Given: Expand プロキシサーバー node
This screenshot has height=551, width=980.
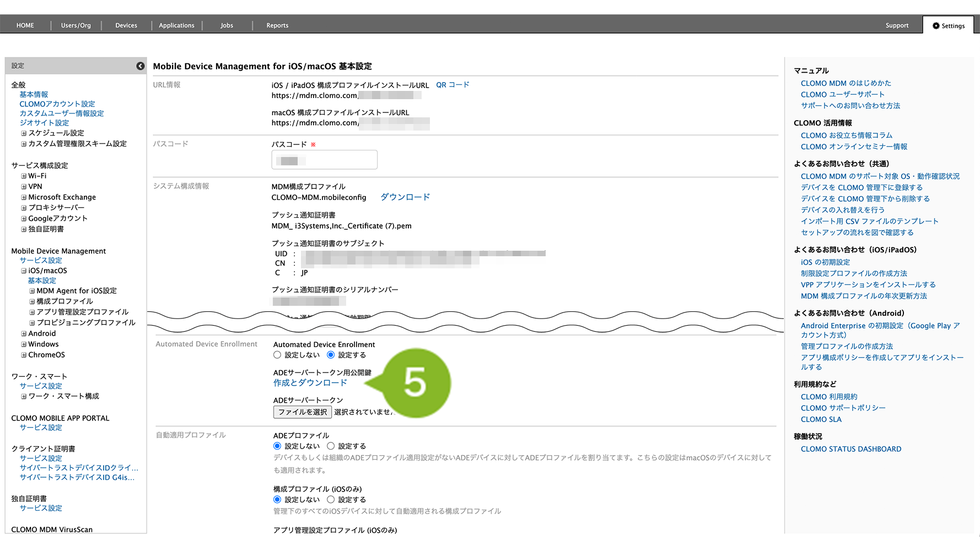Looking at the screenshot, I should coord(24,208).
